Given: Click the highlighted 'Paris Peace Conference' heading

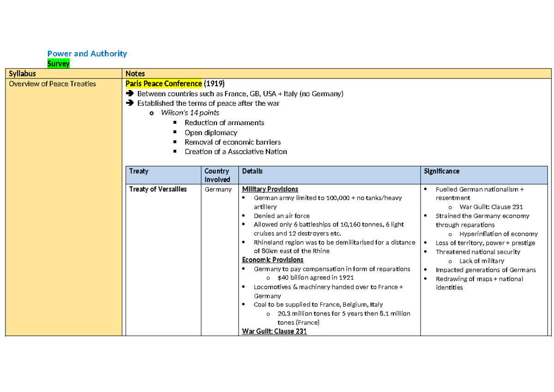Looking at the screenshot, I should point(164,84).
